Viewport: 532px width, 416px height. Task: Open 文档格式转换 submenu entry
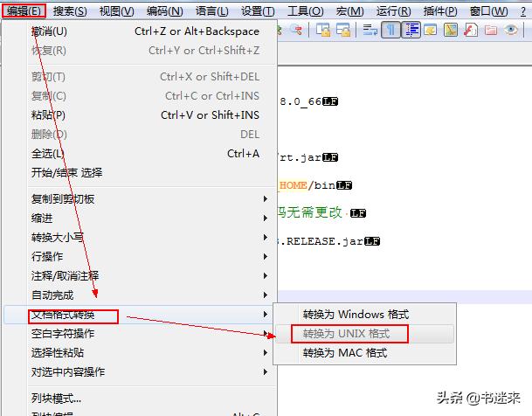140,315
